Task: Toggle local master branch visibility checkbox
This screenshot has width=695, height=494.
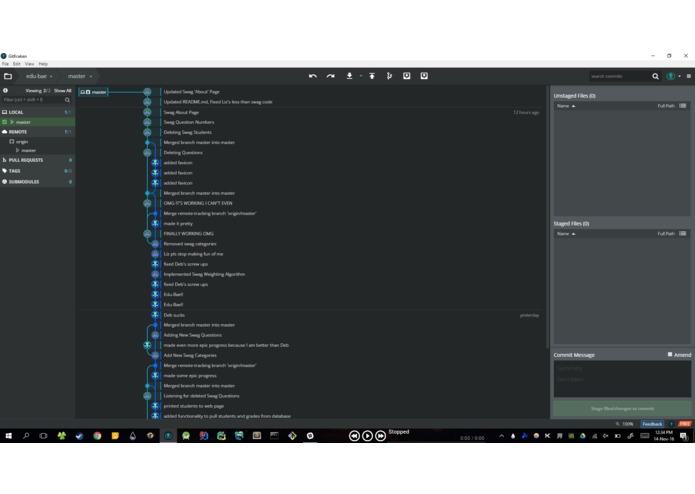Action: point(5,122)
